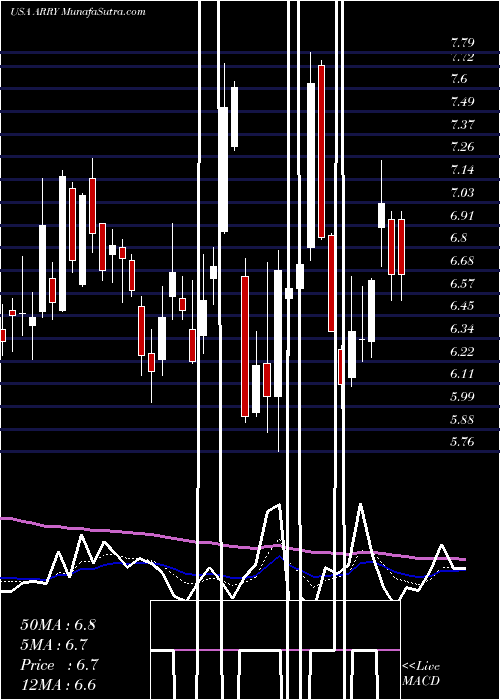This screenshot has height=700, width=500.
Task: Click the 7.79 price axis label
Action: pyautogui.click(x=462, y=43)
